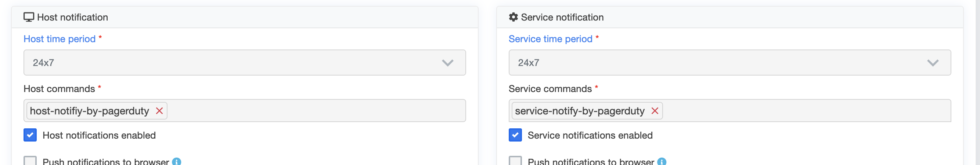Screen dimensions: 980x165
Task: Open the Host time period link
Action: click(x=60, y=39)
